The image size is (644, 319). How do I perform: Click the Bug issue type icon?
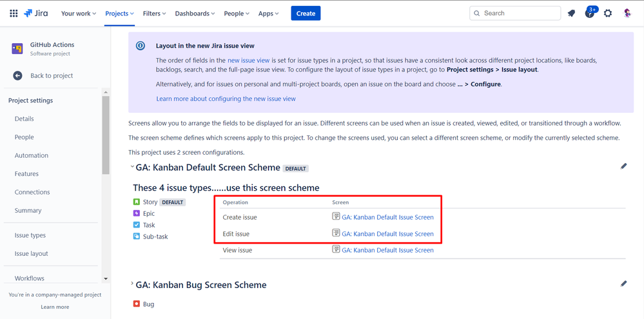click(137, 304)
